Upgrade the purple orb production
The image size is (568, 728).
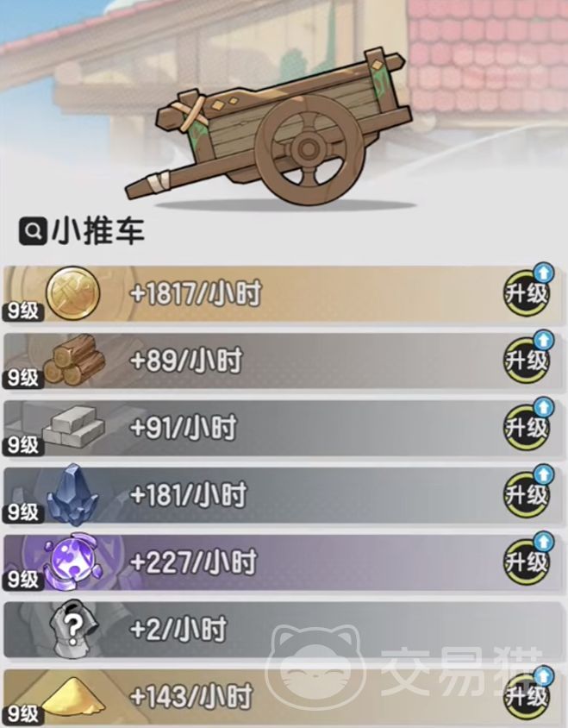click(x=528, y=559)
